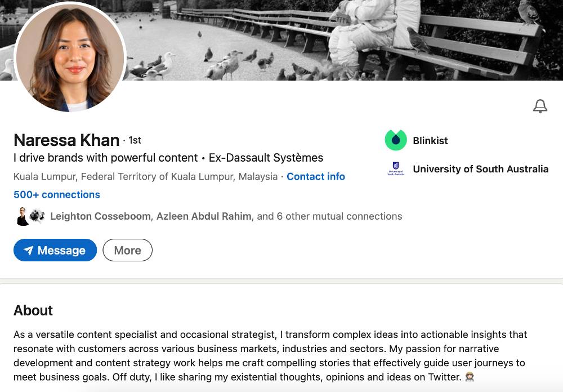Click the Message button
Image resolution: width=563 pixels, height=392 pixels.
tap(55, 250)
